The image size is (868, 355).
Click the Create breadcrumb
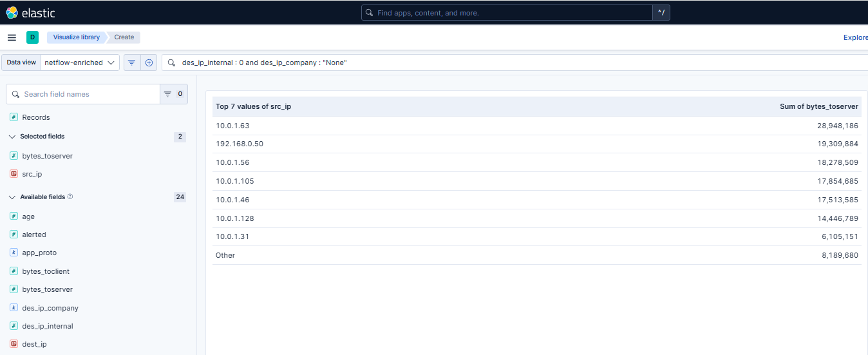[x=124, y=37]
